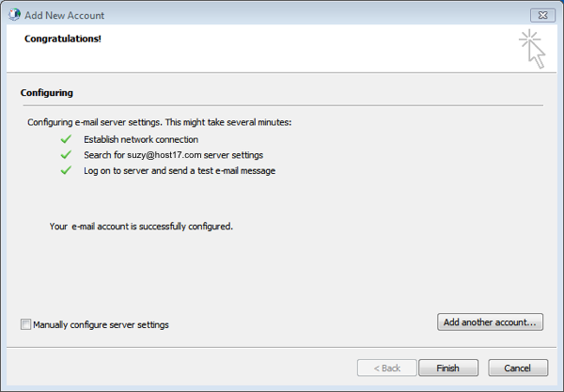
Task: Enable Manually configure server settings checkbox
Action: (x=25, y=324)
